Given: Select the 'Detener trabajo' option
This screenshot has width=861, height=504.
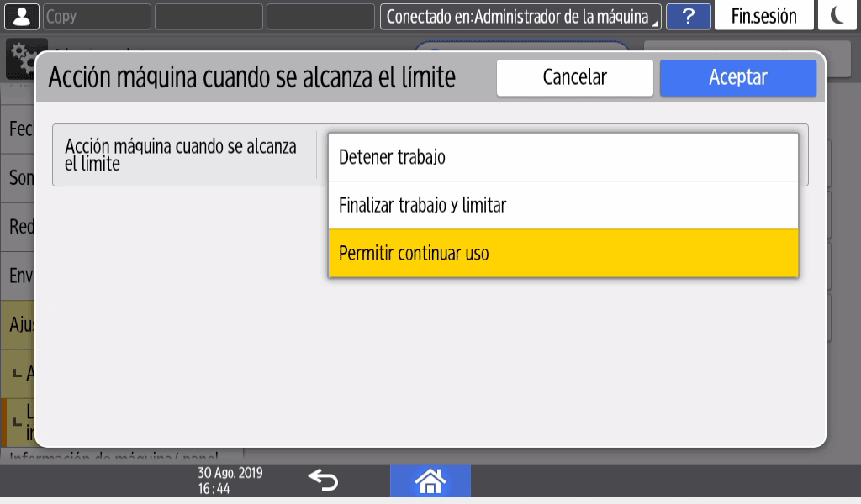Looking at the screenshot, I should [563, 157].
